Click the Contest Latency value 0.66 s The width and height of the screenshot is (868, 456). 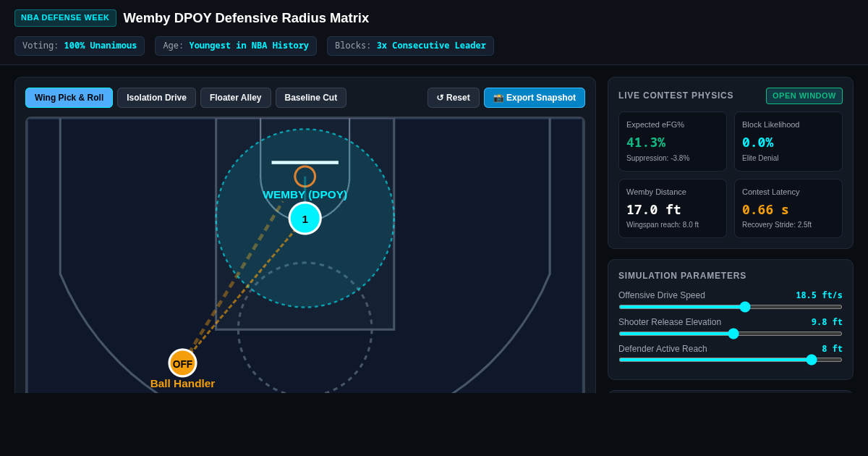[x=765, y=210]
